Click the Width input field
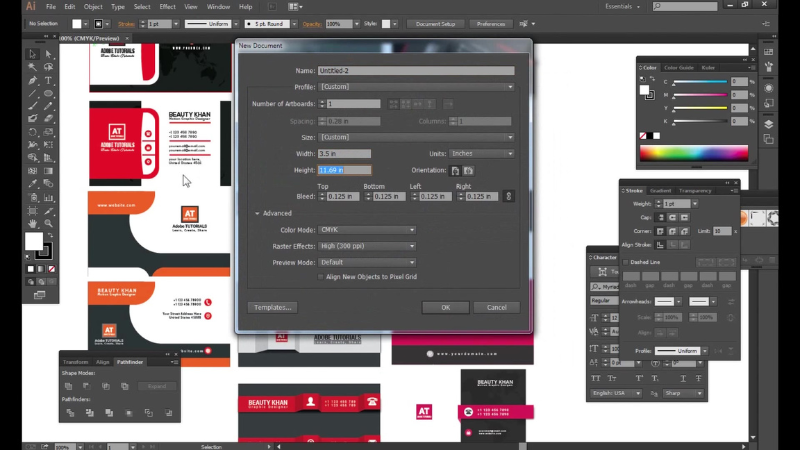The image size is (800, 450). [344, 154]
